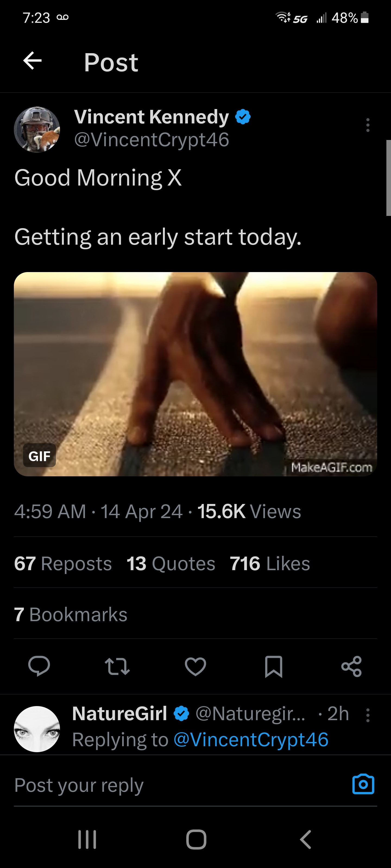Tap Vincent Kennedy's profile avatar
The width and height of the screenshot is (391, 868).
click(x=37, y=130)
